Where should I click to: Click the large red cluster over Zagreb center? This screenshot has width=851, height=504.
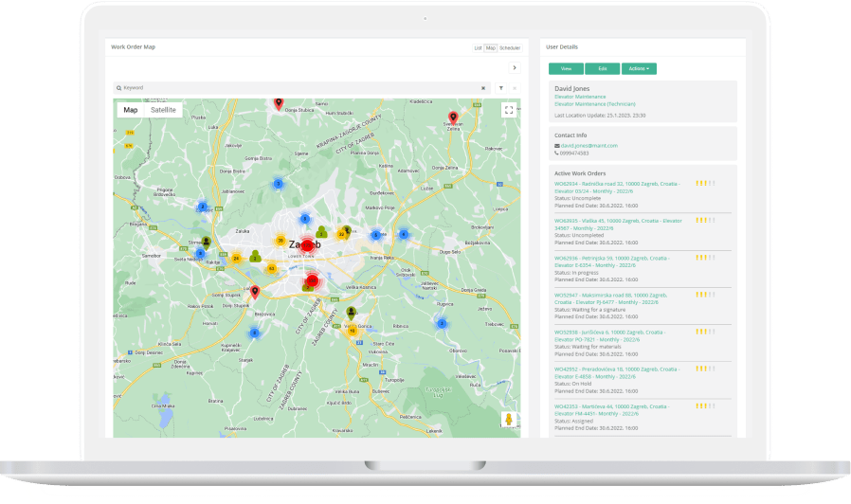[x=307, y=245]
